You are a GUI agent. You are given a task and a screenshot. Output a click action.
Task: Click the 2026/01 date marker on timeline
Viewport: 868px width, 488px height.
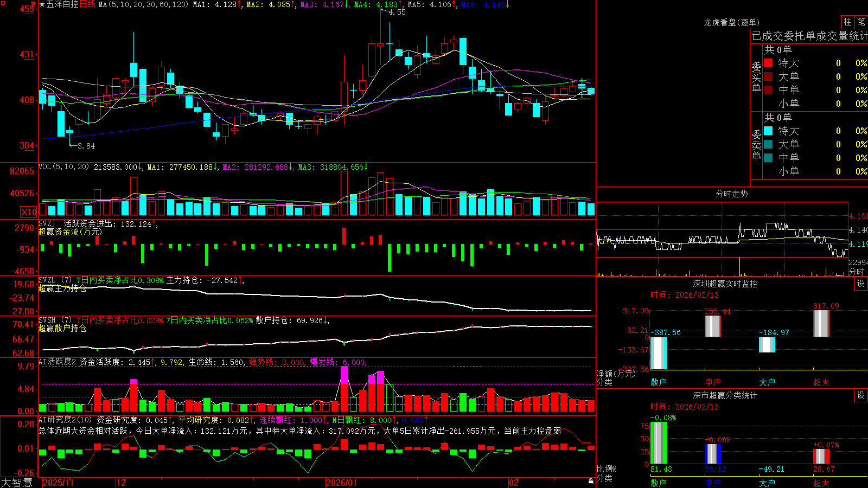pyautogui.click(x=342, y=483)
